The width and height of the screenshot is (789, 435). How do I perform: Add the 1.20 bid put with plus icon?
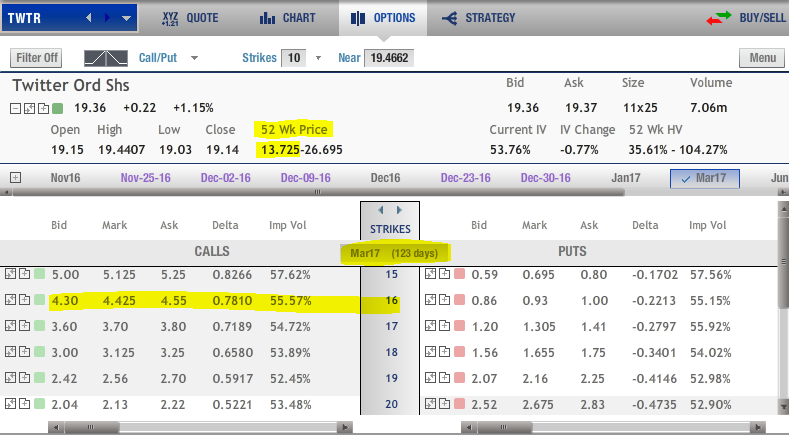[444, 325]
